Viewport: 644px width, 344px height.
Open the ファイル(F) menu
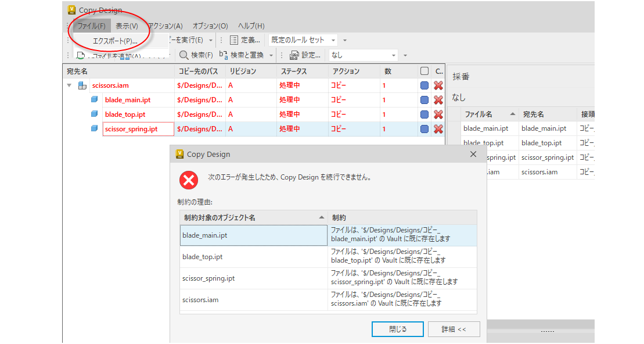92,26
